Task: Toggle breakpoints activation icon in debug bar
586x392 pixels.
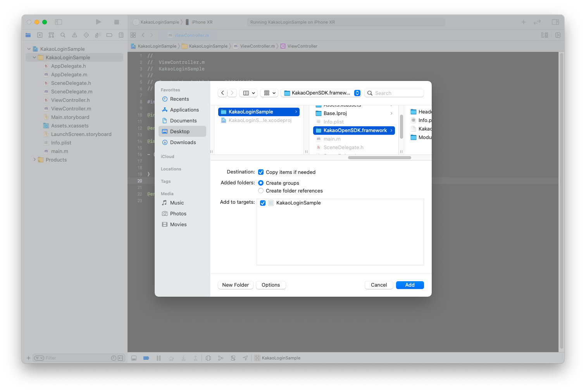Action: point(146,358)
